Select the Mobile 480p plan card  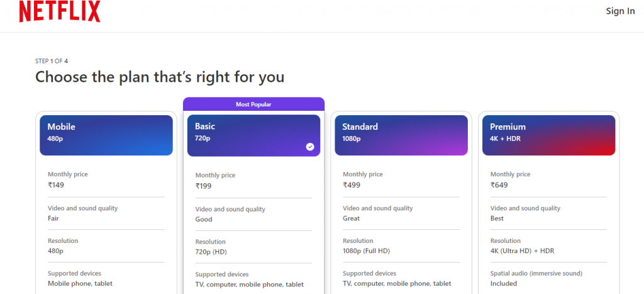click(x=106, y=135)
